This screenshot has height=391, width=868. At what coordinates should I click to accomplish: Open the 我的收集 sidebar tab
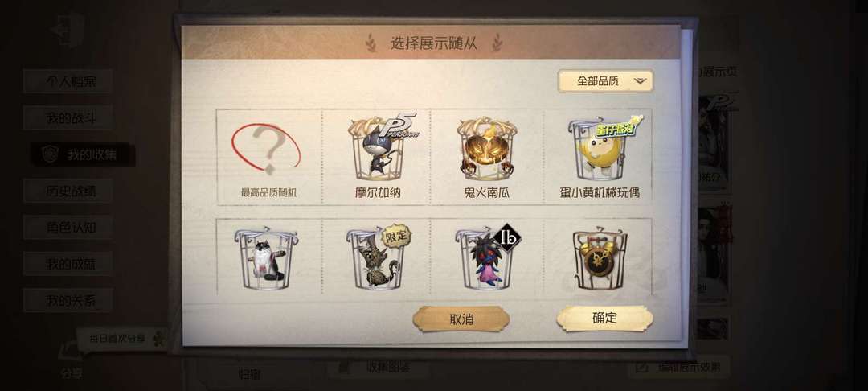click(83, 154)
